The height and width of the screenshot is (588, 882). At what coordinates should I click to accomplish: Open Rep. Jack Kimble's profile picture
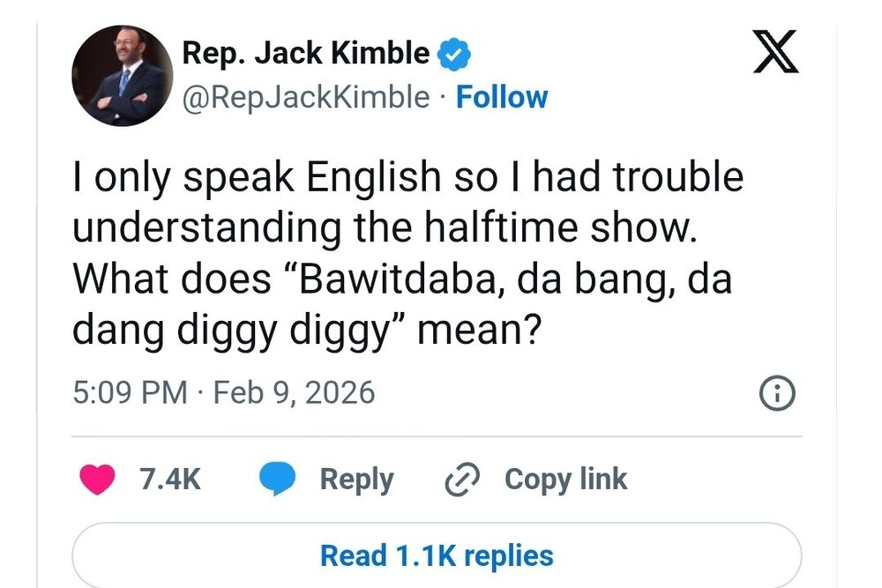[122, 75]
